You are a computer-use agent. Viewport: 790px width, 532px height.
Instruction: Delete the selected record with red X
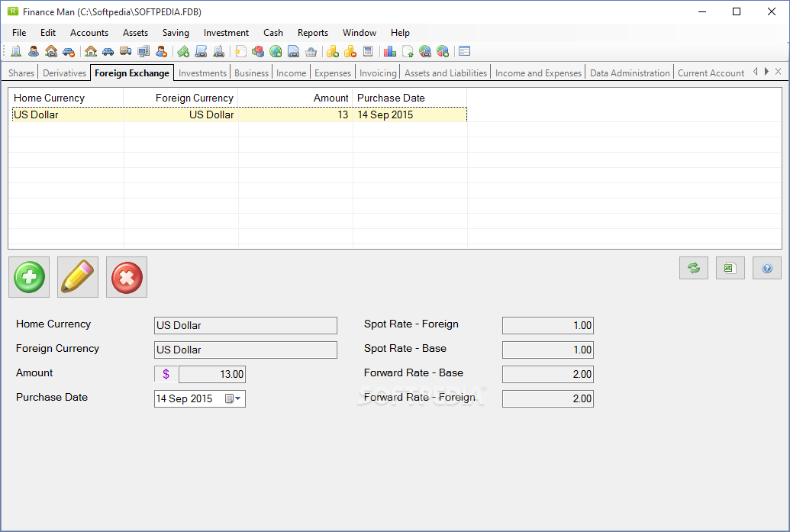pos(127,277)
